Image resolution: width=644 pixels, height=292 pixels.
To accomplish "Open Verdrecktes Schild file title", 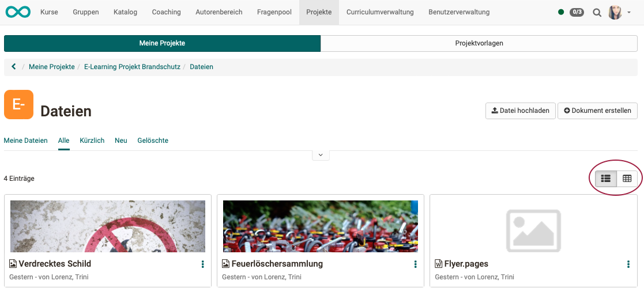I will [x=55, y=264].
